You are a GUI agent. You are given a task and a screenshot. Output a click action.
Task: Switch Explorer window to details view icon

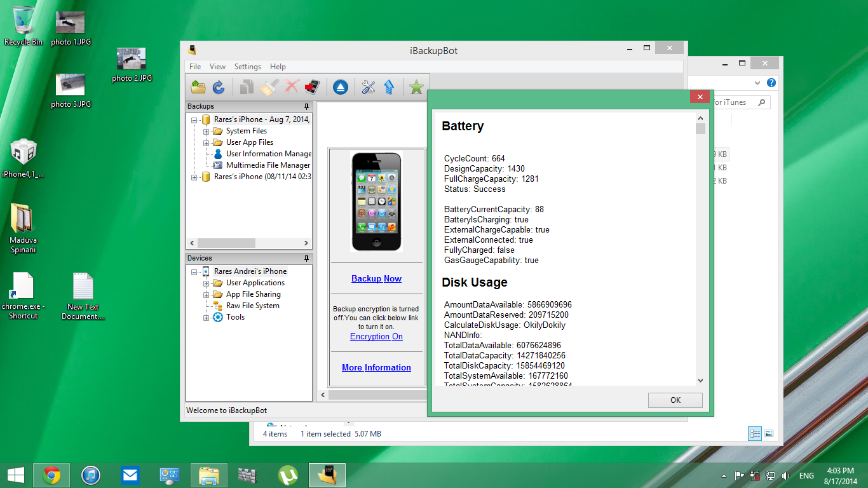755,434
